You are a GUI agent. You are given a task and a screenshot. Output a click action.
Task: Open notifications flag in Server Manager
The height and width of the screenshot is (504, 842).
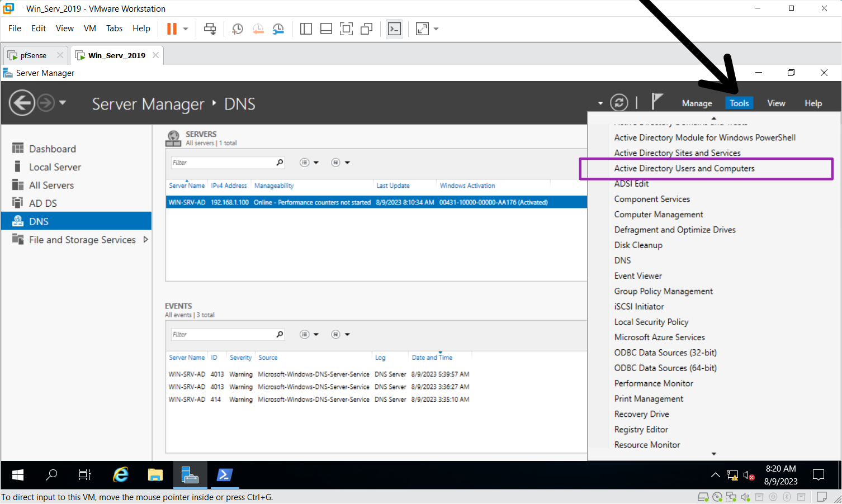tap(657, 102)
